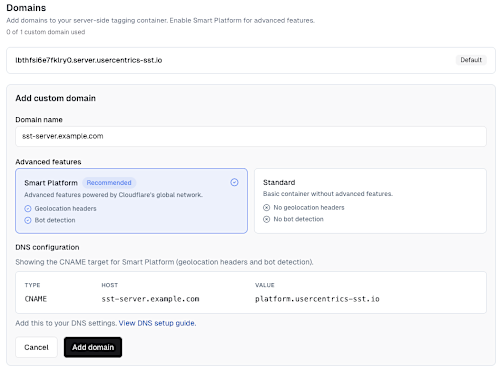Click the CNAME record type cell
Screen dimensions: 500x371
[x=36, y=299]
